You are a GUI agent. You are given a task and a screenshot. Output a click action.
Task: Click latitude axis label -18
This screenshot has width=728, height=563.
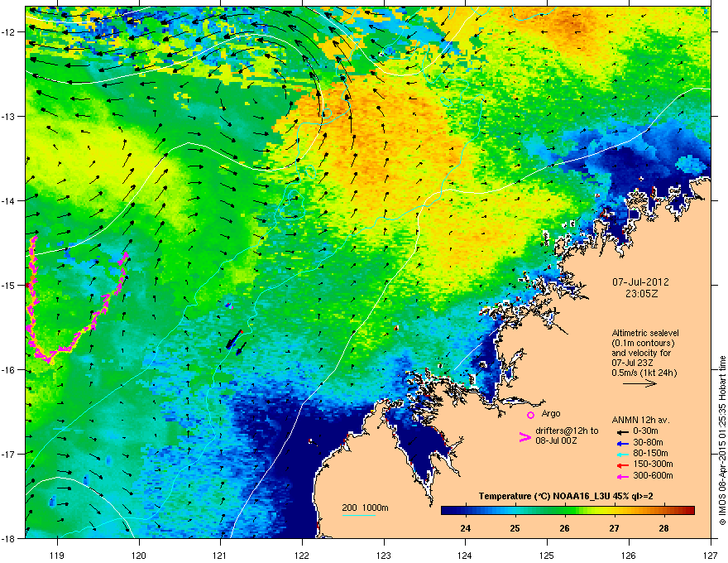pyautogui.click(x=9, y=538)
